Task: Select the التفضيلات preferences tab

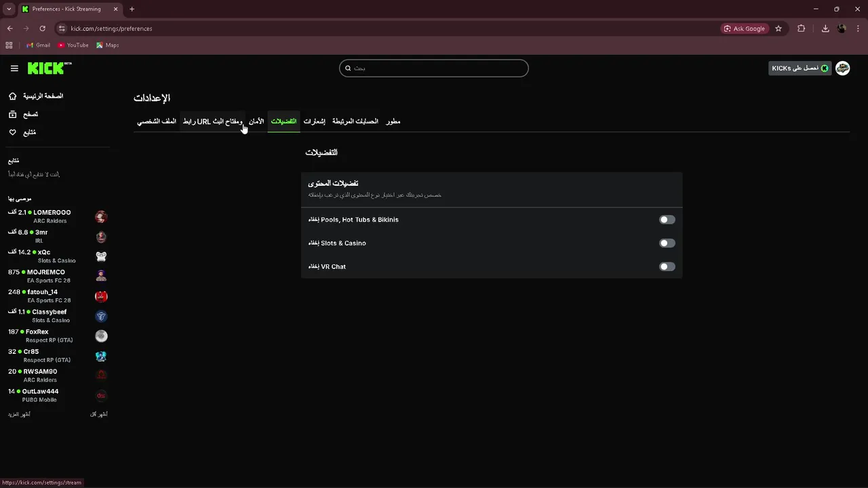Action: (283, 121)
